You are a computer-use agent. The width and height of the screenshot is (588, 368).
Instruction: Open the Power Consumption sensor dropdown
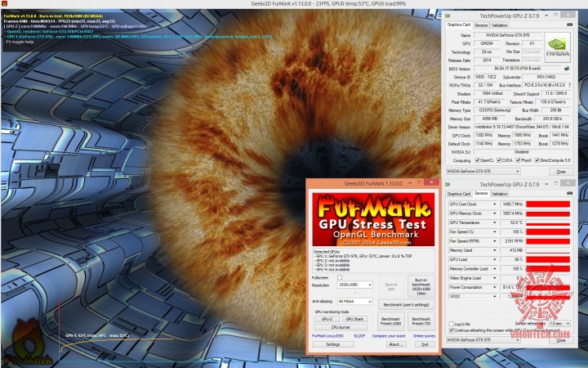click(x=494, y=287)
